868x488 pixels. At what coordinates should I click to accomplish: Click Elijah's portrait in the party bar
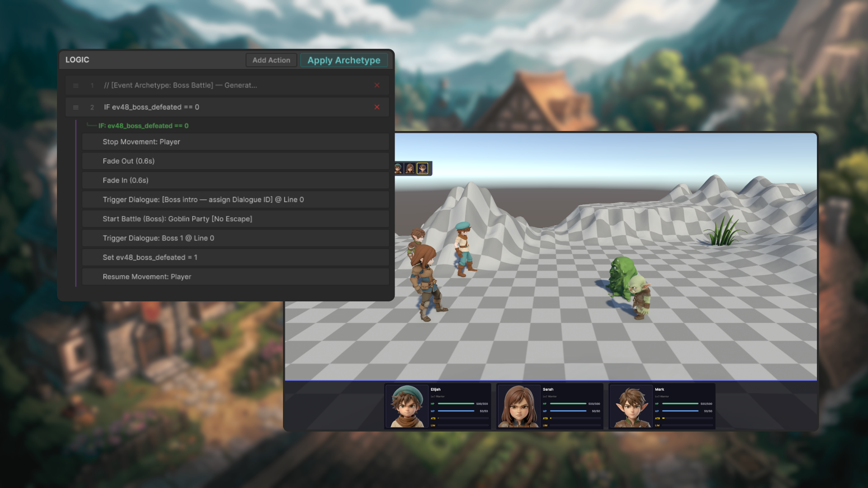(x=407, y=406)
